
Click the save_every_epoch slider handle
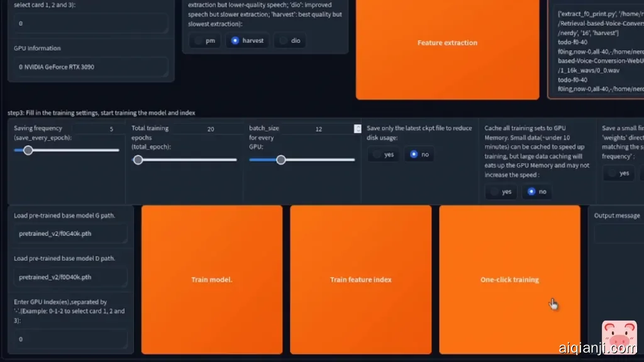coord(28,150)
